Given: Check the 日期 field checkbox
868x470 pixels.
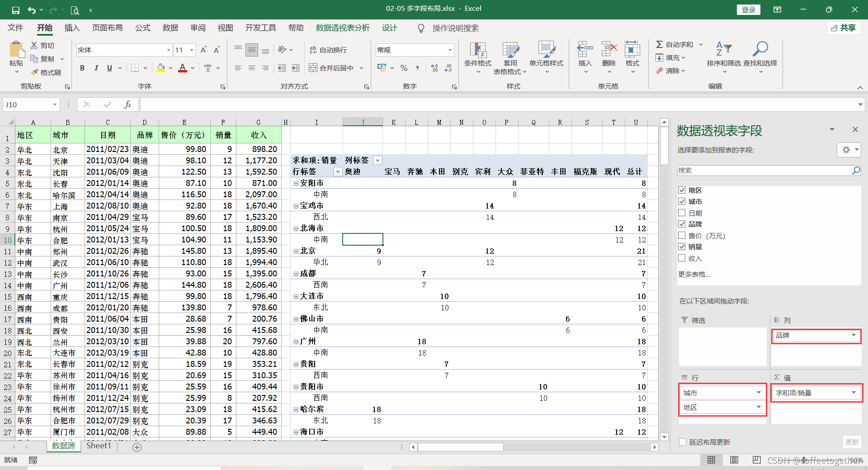Looking at the screenshot, I should click(x=682, y=213).
